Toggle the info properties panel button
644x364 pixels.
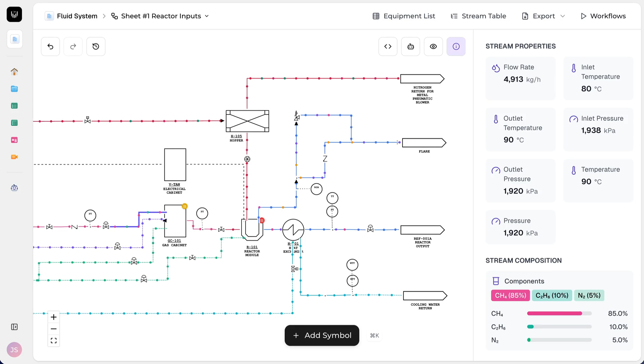[456, 47]
